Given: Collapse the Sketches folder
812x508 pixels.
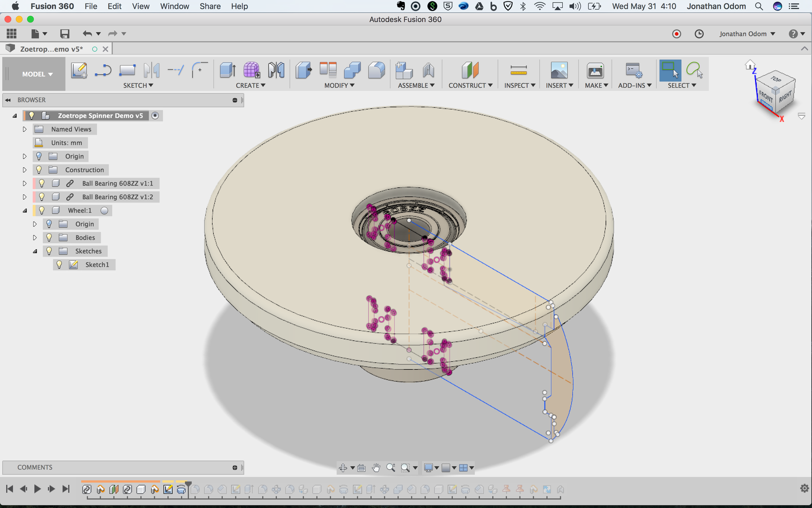Looking at the screenshot, I should [x=35, y=251].
